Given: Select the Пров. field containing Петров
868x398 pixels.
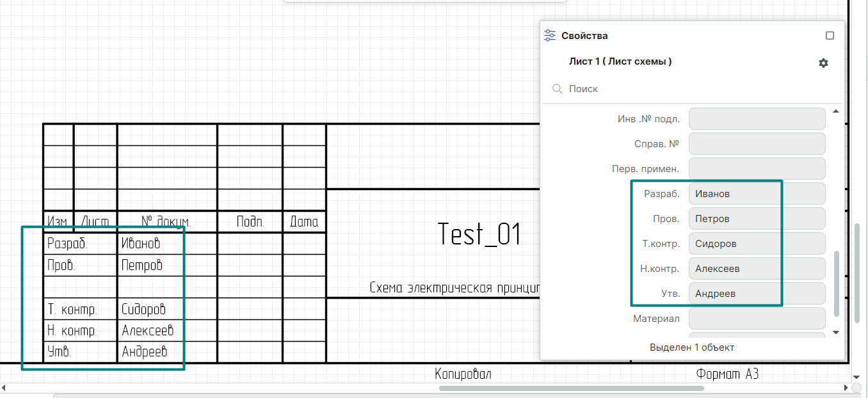Looking at the screenshot, I should [x=757, y=219].
